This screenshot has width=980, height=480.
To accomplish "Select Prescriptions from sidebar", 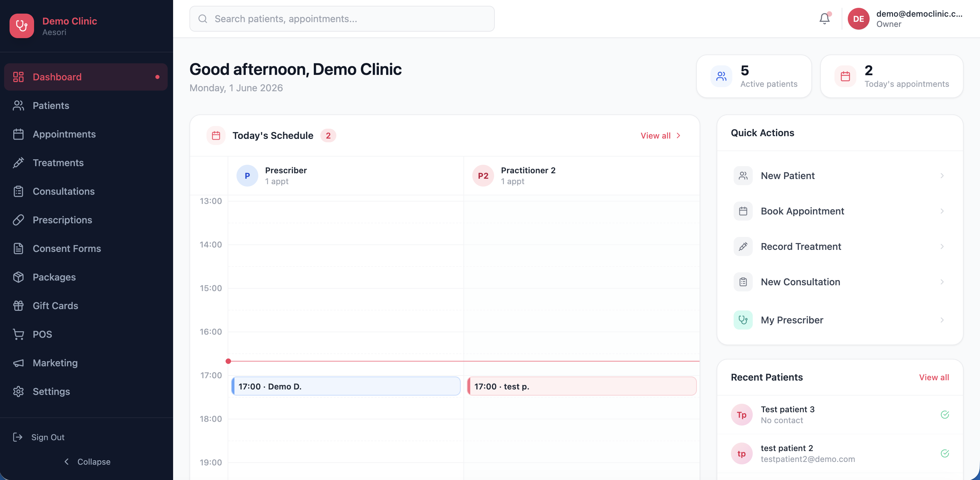I will pos(86,220).
